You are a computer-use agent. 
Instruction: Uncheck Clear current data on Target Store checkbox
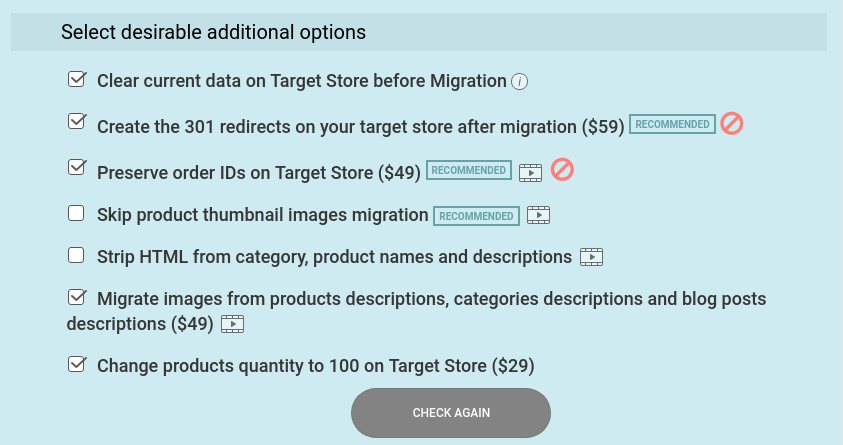[77, 79]
